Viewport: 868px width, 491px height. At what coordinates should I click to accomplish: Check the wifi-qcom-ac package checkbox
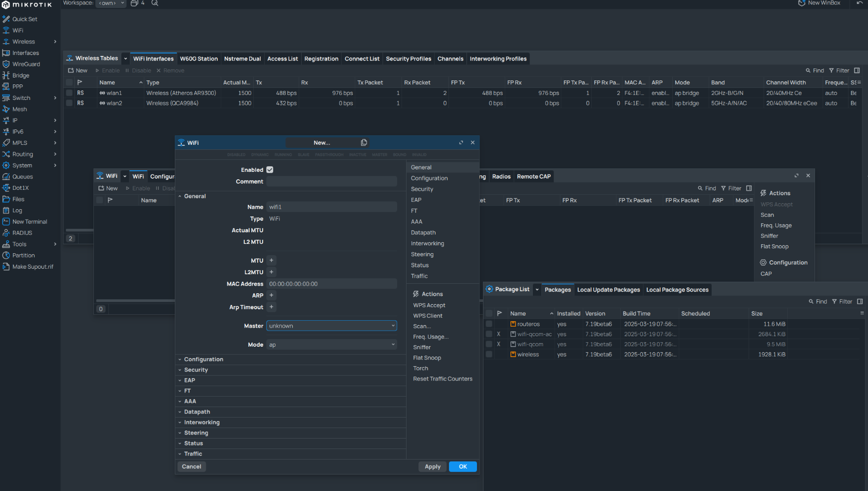coord(489,334)
